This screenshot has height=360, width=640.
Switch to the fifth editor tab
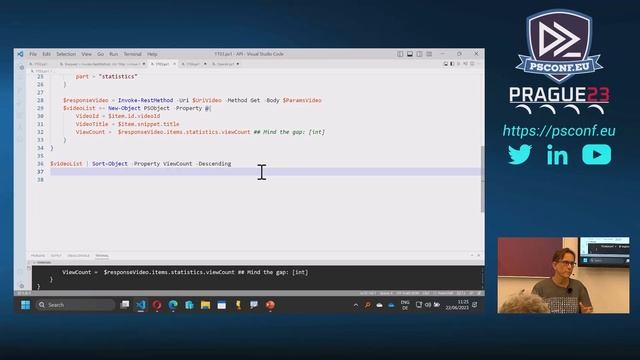click(x=226, y=64)
